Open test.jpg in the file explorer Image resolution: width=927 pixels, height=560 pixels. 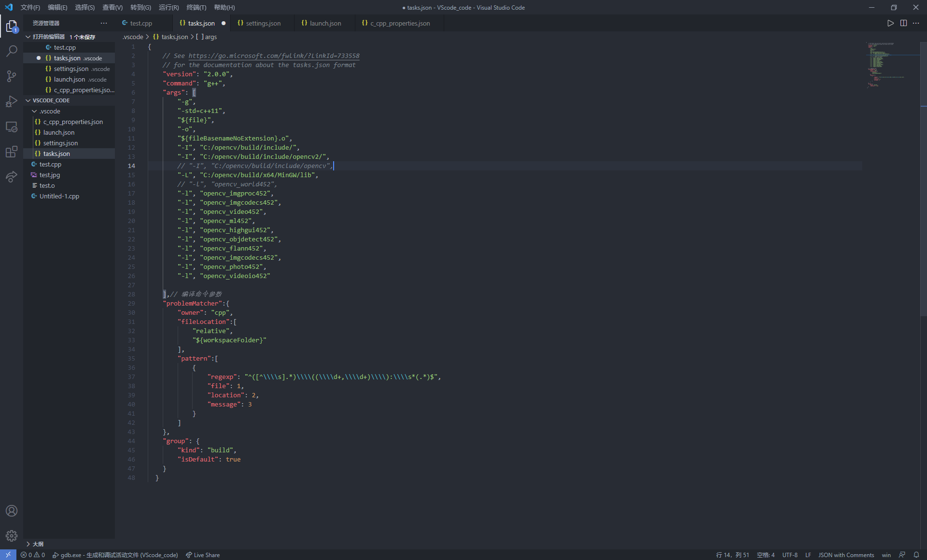click(50, 175)
